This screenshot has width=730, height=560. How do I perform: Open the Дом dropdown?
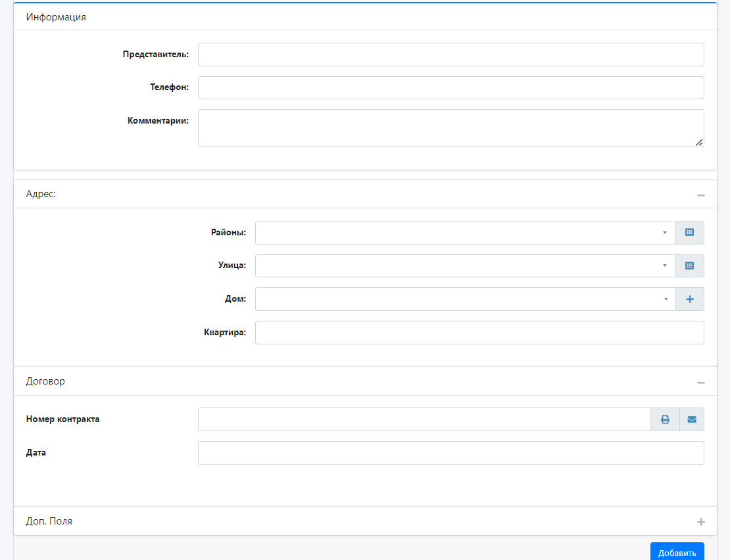[464, 299]
